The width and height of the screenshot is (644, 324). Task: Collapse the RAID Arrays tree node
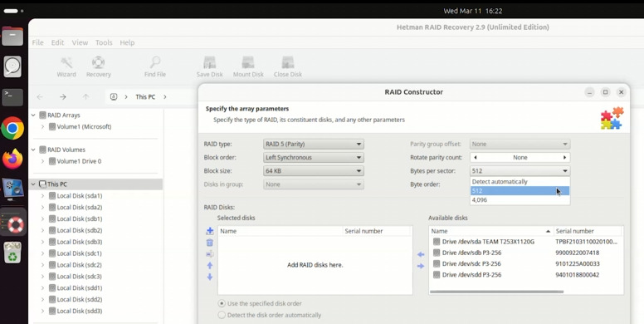(x=33, y=115)
